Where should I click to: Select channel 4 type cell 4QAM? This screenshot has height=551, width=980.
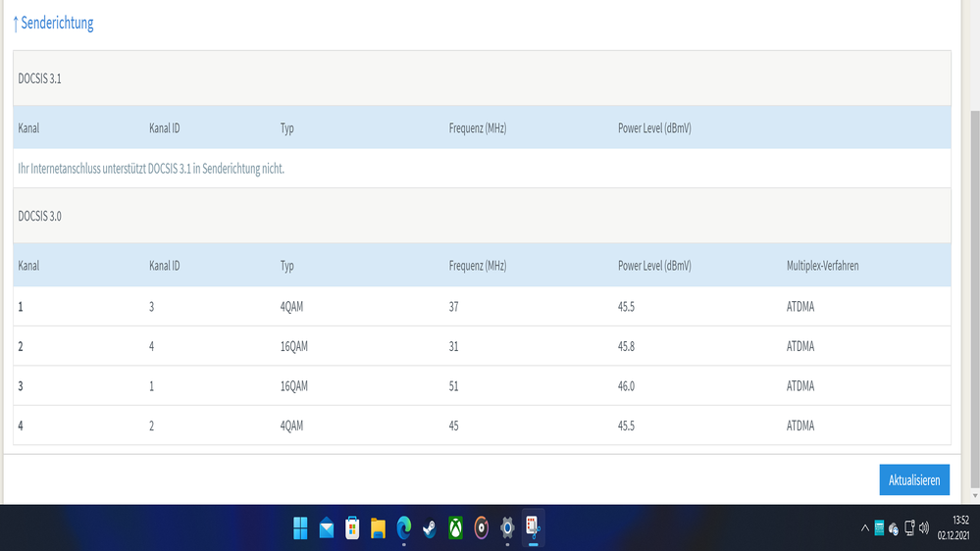[292, 426]
